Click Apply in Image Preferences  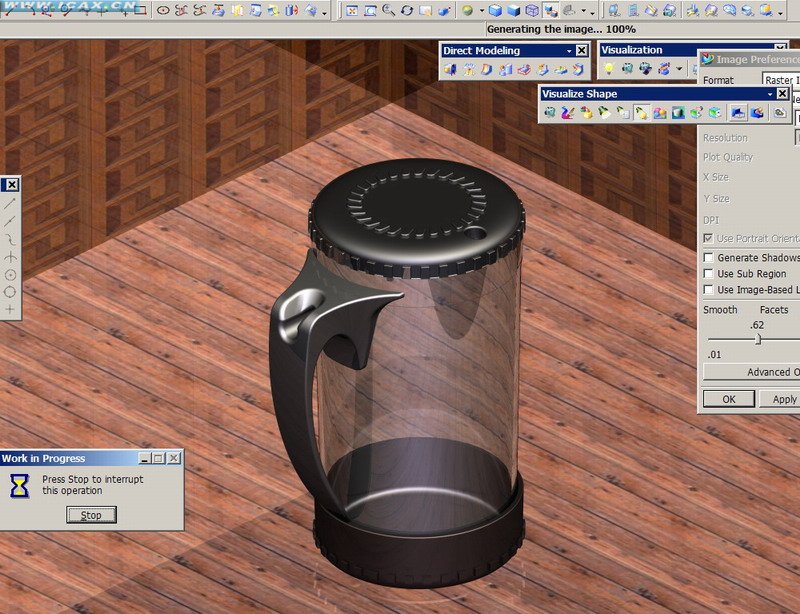[x=780, y=399]
